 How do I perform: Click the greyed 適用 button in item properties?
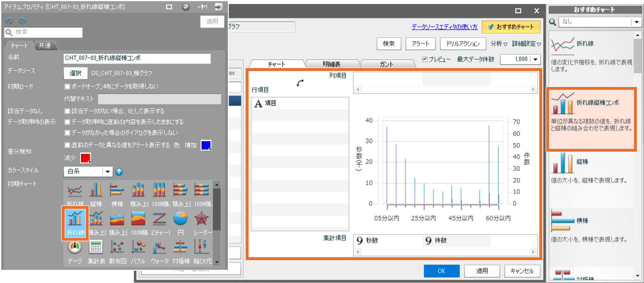pyautogui.click(x=212, y=21)
